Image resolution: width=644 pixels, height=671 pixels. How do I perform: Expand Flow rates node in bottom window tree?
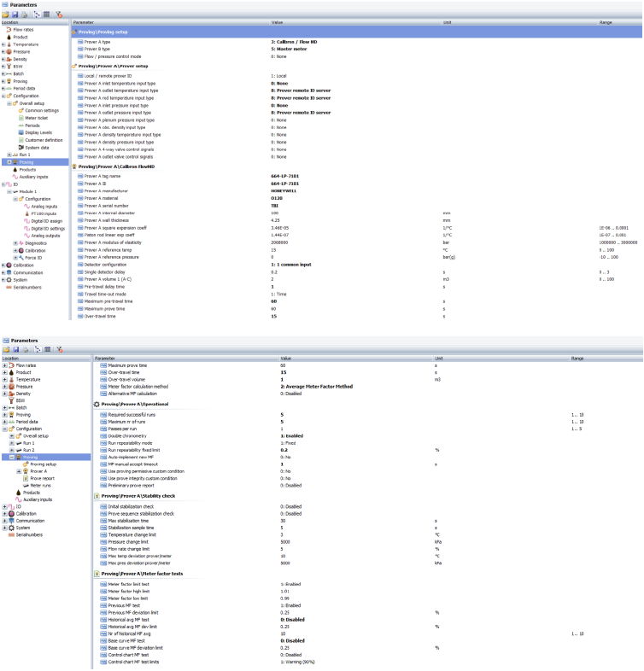point(5,365)
